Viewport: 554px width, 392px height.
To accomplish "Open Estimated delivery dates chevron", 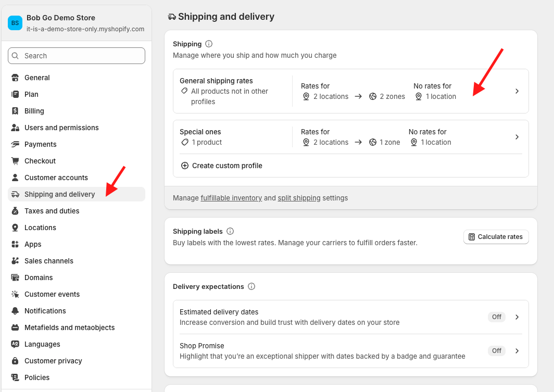I will coord(517,317).
